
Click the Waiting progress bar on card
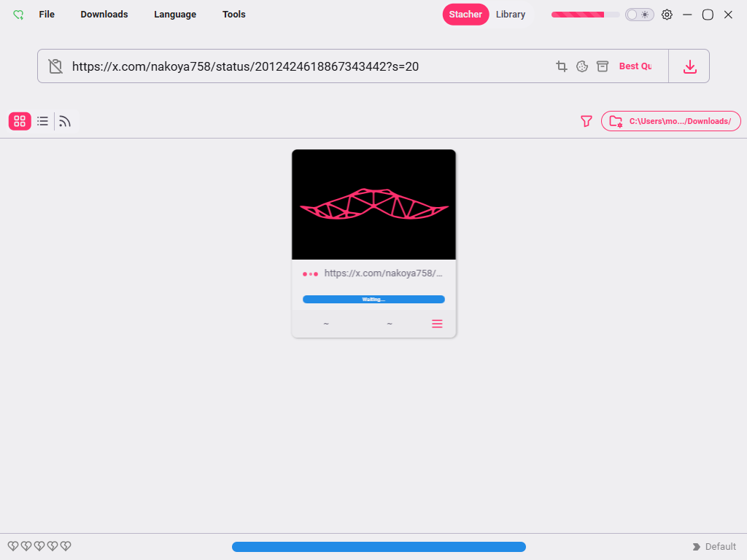tap(373, 299)
